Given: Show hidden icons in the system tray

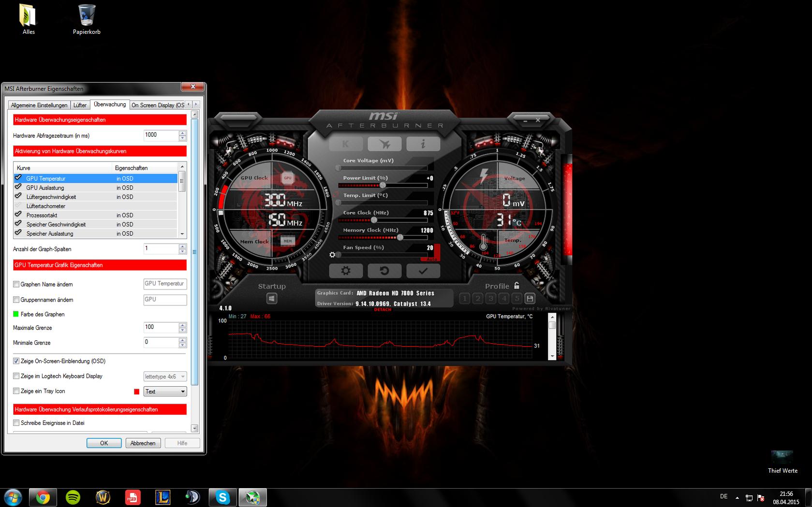Looking at the screenshot, I should [x=737, y=497].
